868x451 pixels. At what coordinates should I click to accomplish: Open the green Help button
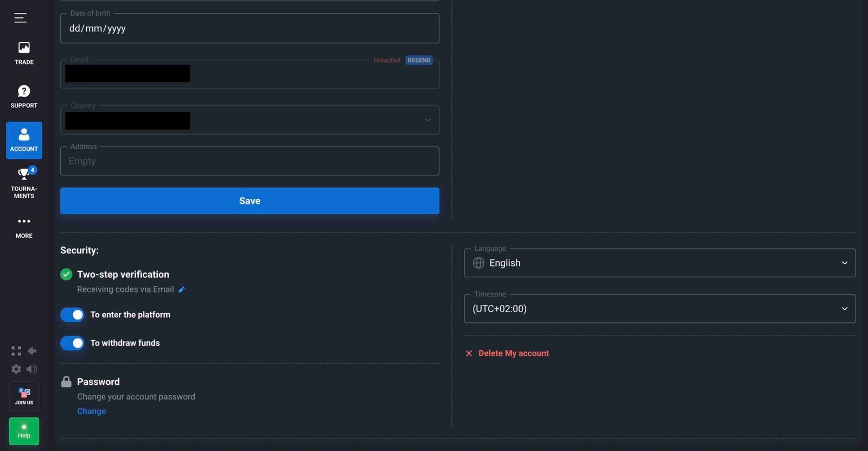pyautogui.click(x=24, y=431)
